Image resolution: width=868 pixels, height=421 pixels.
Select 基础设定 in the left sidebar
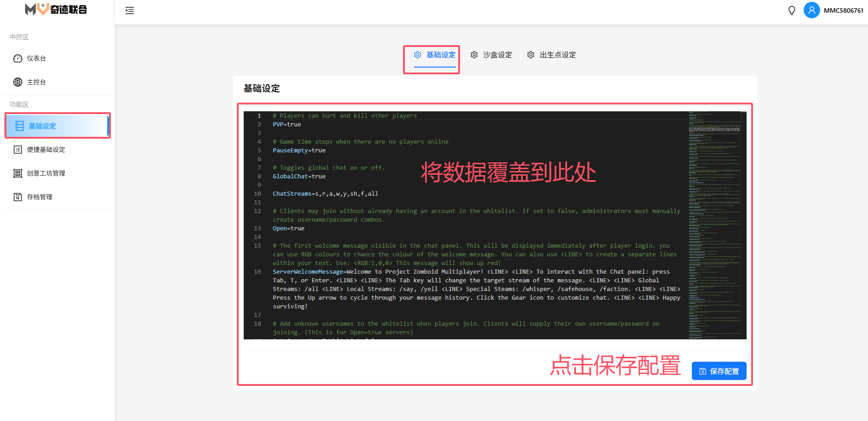pos(42,126)
